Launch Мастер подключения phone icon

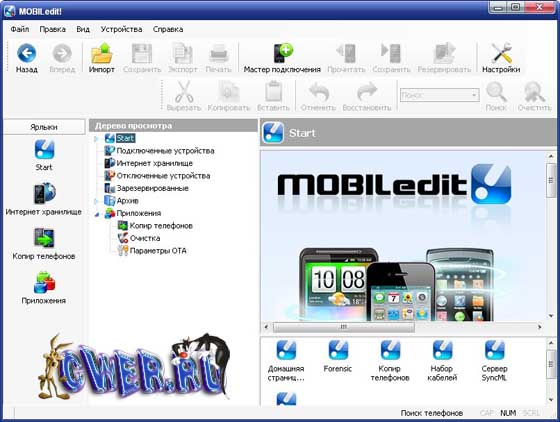[282, 54]
